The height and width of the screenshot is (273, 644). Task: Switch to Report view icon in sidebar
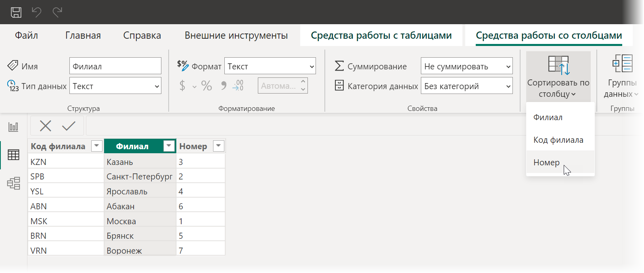point(13,127)
